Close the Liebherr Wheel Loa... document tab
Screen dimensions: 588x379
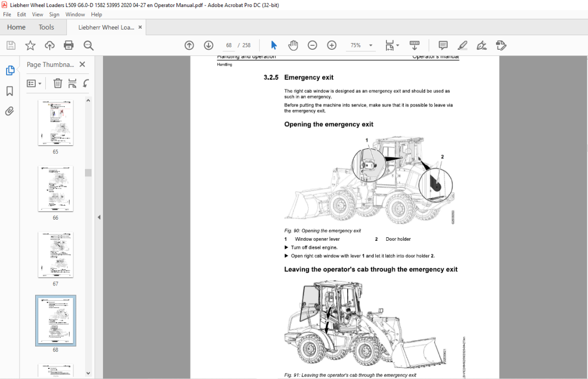140,27
